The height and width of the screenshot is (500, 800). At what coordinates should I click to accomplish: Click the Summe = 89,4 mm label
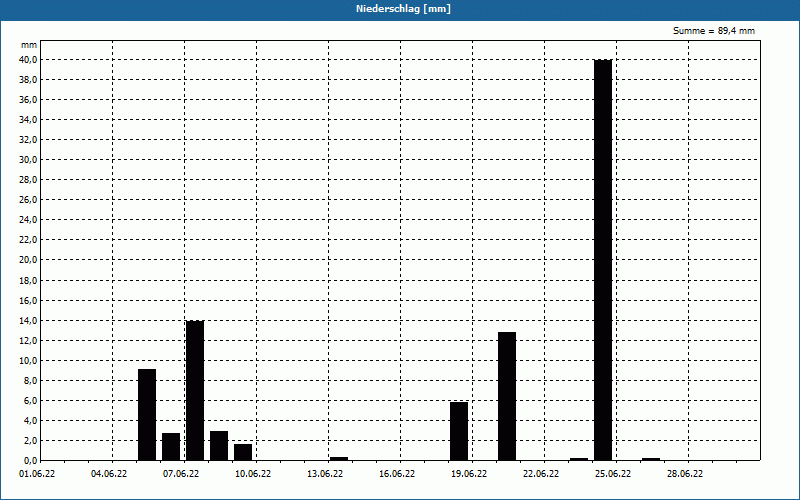pyautogui.click(x=714, y=31)
